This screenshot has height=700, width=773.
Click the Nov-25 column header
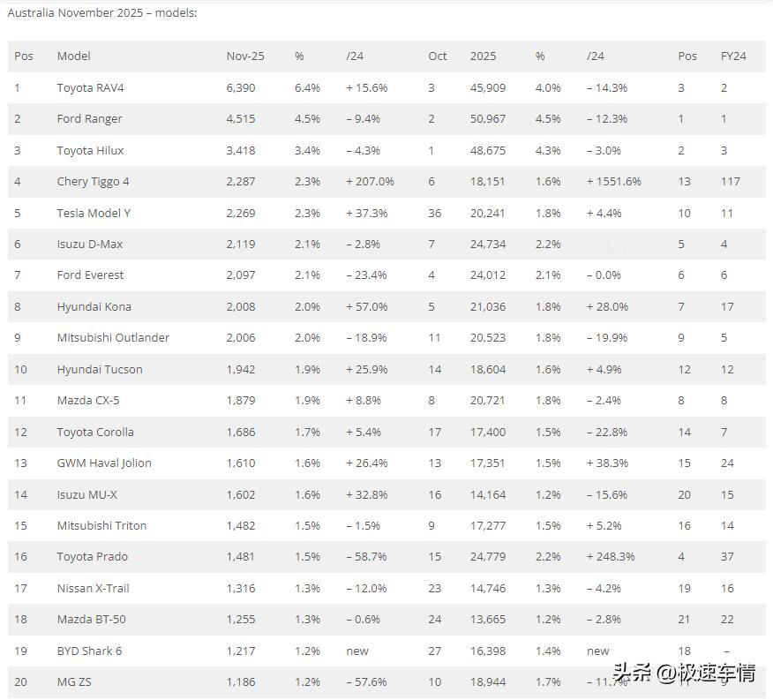tap(245, 56)
